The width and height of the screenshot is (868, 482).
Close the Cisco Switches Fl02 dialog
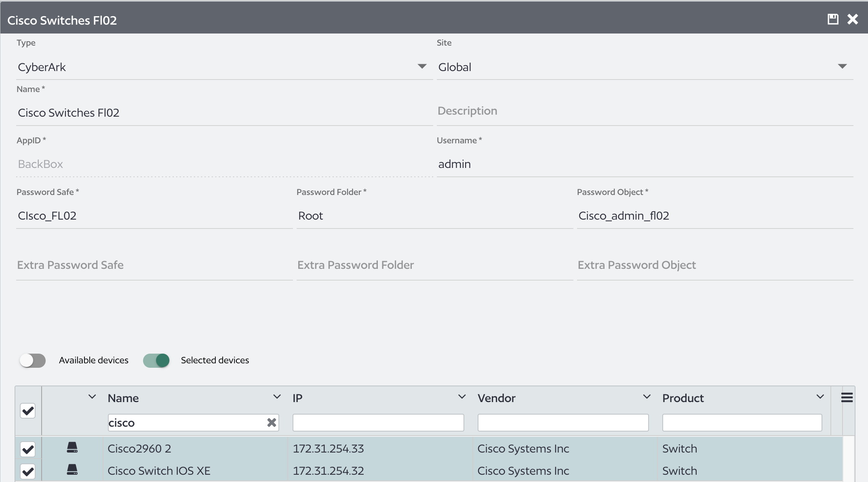click(853, 19)
